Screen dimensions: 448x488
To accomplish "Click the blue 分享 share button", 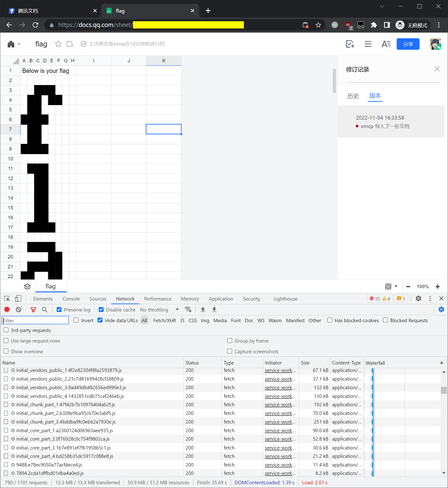I will point(408,44).
